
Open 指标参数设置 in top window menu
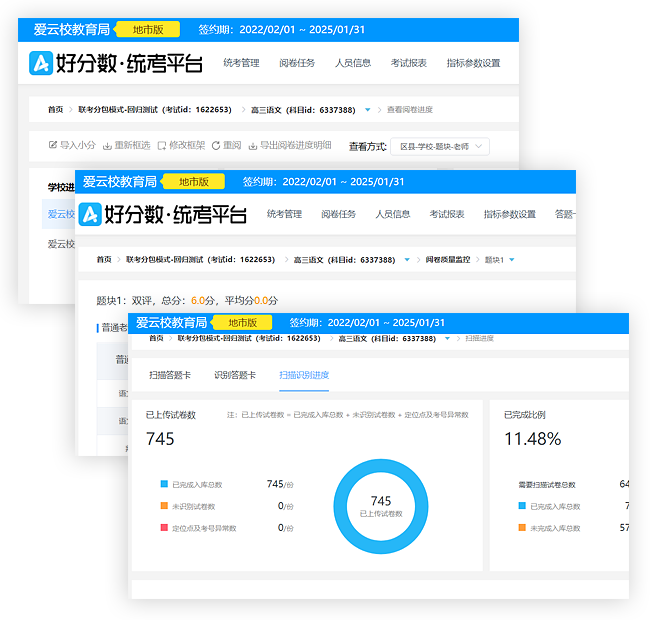pyautogui.click(x=473, y=63)
